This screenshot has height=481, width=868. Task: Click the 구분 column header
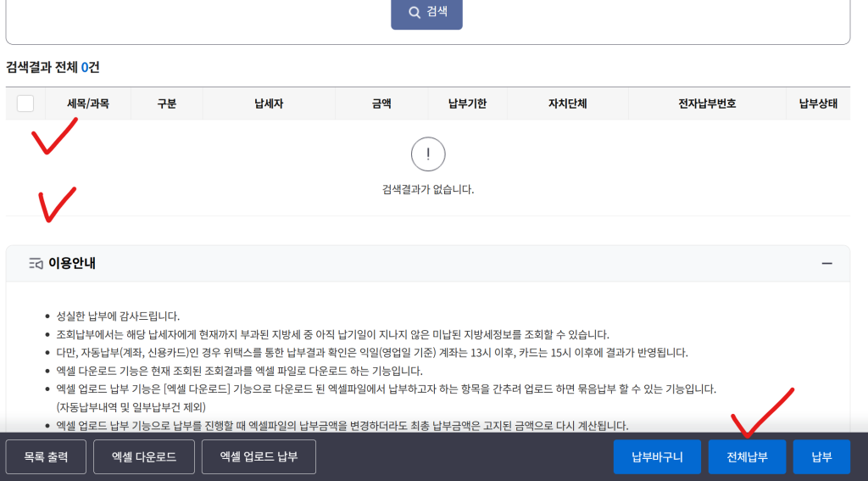click(167, 103)
